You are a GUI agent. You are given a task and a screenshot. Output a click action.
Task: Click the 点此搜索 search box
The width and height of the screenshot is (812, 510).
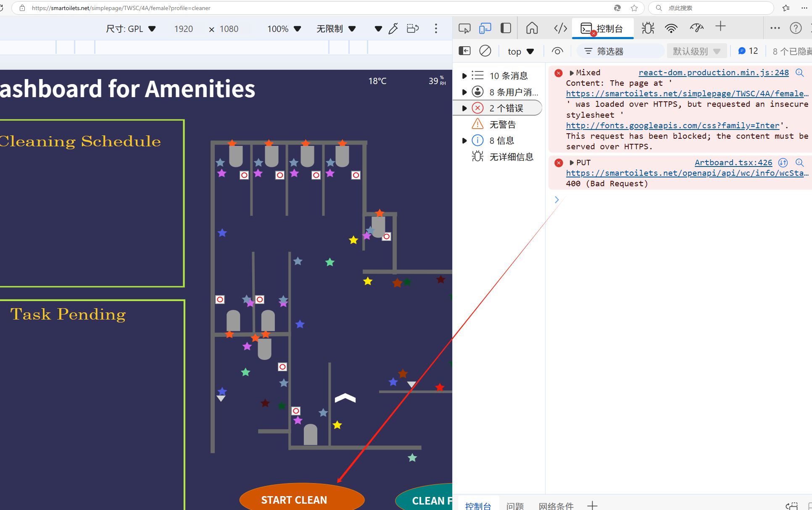pyautogui.click(x=711, y=8)
